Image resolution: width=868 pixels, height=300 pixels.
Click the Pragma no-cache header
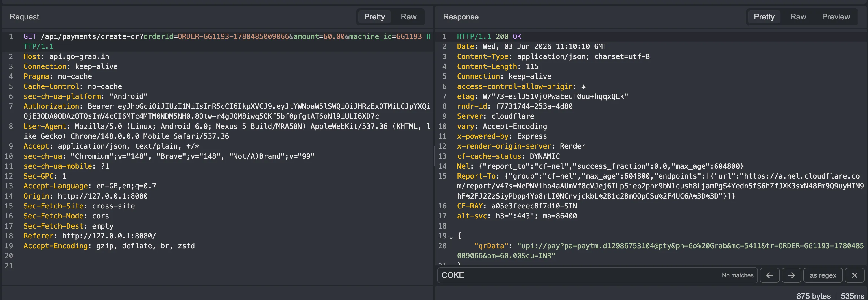coord(58,77)
